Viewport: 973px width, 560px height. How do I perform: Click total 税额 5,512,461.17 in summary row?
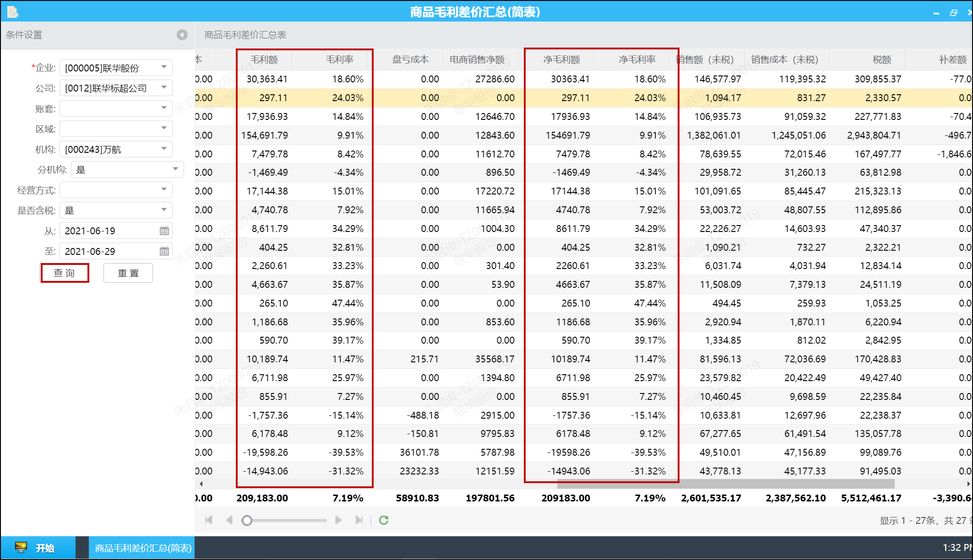[871, 498]
